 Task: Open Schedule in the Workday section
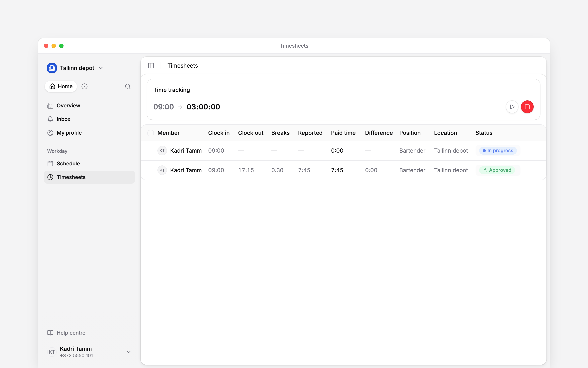click(89, 164)
